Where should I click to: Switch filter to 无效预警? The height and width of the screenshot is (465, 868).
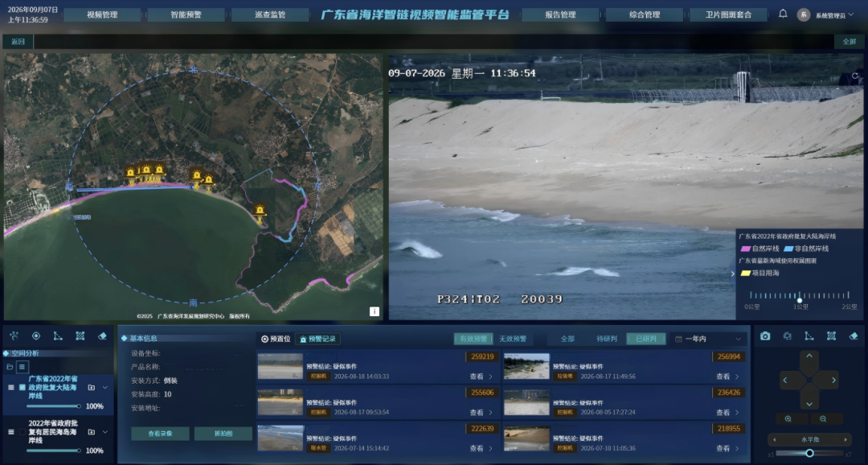[513, 339]
